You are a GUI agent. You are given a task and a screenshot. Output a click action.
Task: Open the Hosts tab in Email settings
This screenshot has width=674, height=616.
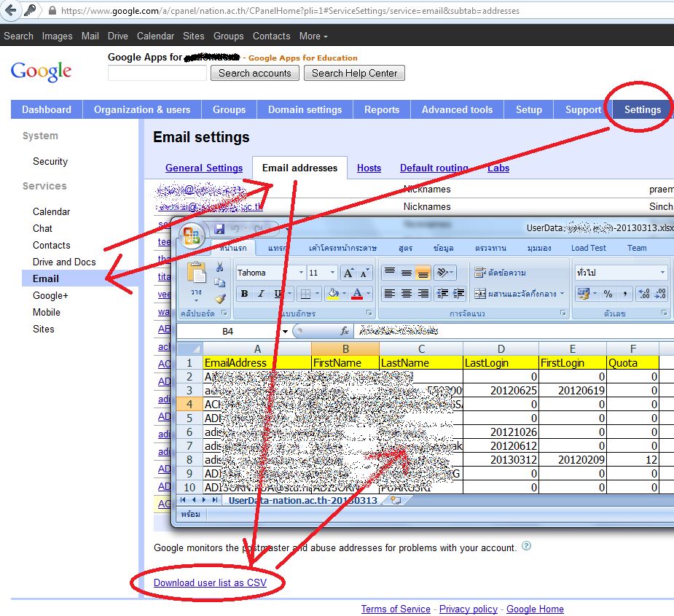click(x=369, y=168)
